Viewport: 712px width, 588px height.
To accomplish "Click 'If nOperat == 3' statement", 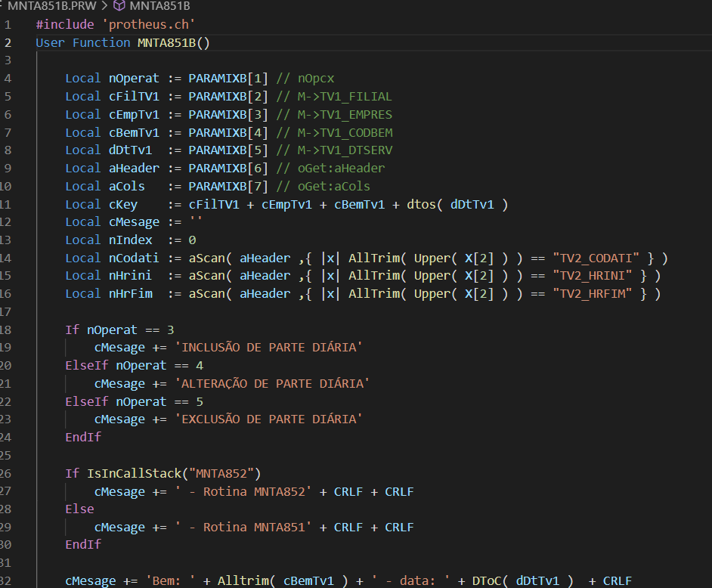I will click(119, 330).
